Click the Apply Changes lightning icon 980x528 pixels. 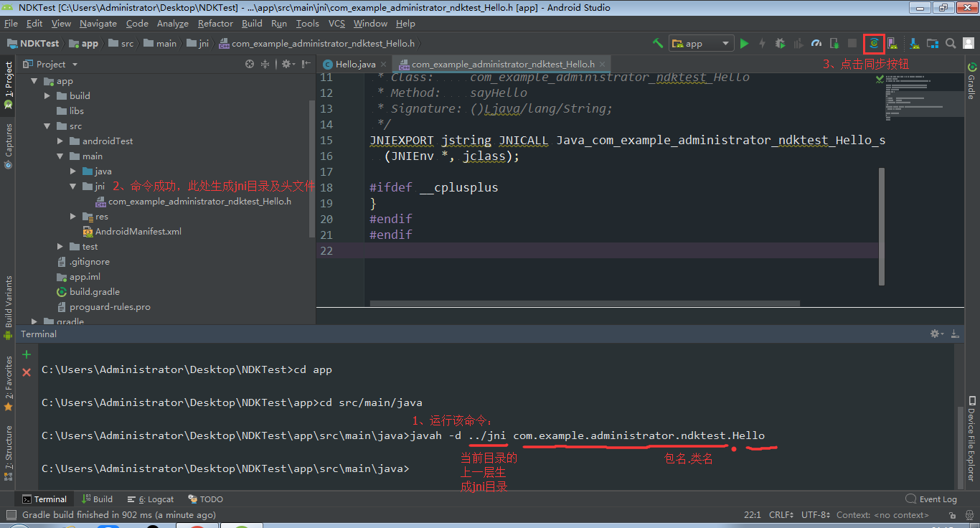[763, 43]
